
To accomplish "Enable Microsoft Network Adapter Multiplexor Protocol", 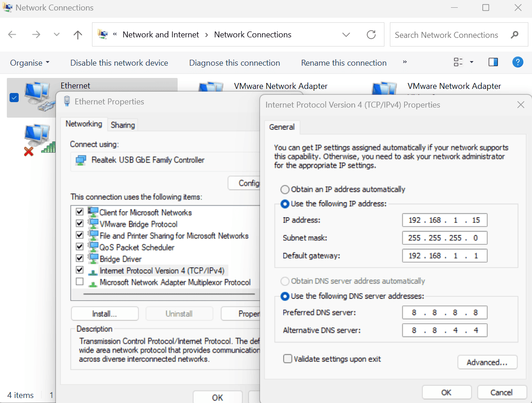I will click(x=80, y=282).
